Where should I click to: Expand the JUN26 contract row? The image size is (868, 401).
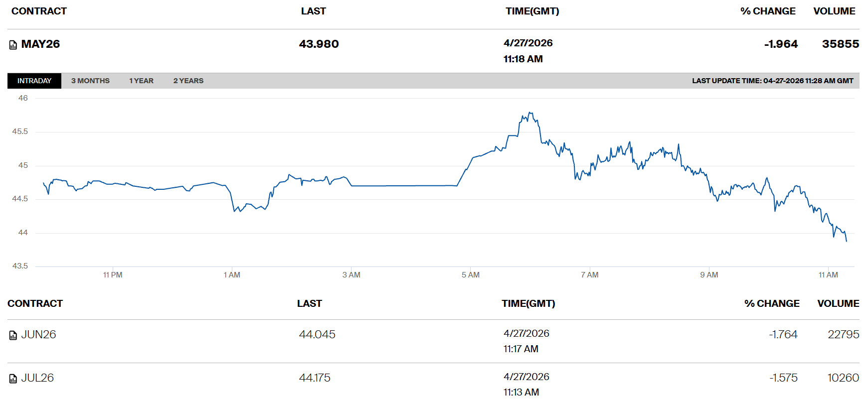click(x=38, y=335)
